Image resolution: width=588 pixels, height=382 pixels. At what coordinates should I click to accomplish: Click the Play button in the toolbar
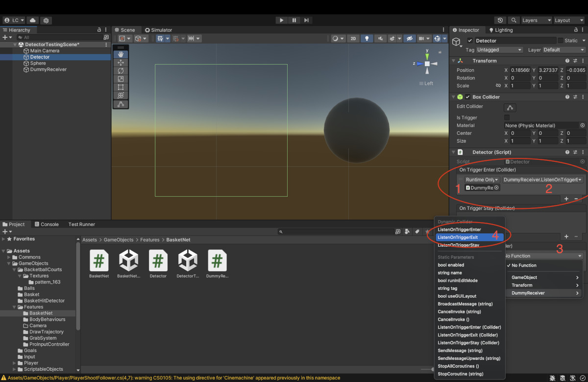[x=281, y=20]
